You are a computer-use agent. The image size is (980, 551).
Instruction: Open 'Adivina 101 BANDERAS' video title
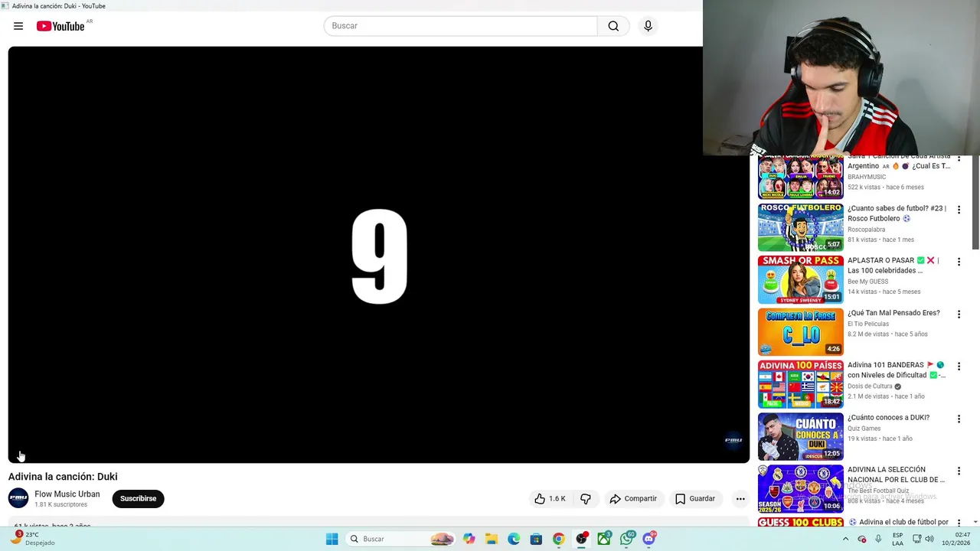[x=897, y=370]
